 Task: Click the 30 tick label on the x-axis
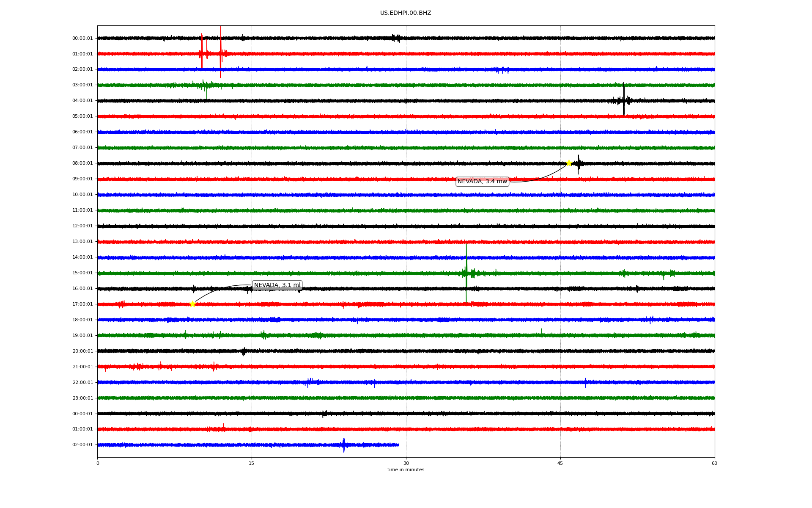pyautogui.click(x=406, y=463)
